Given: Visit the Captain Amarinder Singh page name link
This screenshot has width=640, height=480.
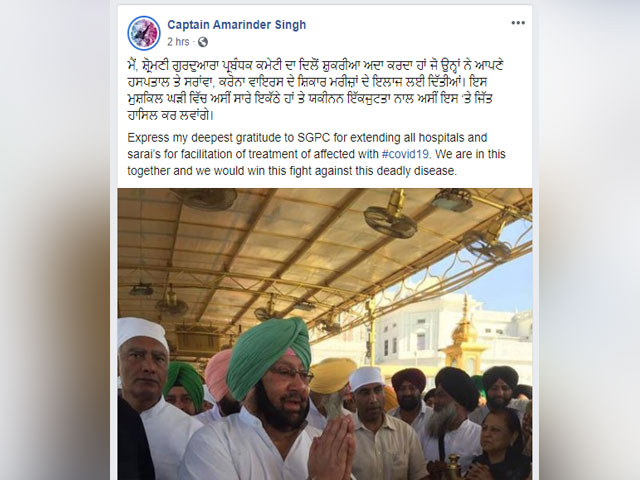Looking at the screenshot, I should pos(237,25).
